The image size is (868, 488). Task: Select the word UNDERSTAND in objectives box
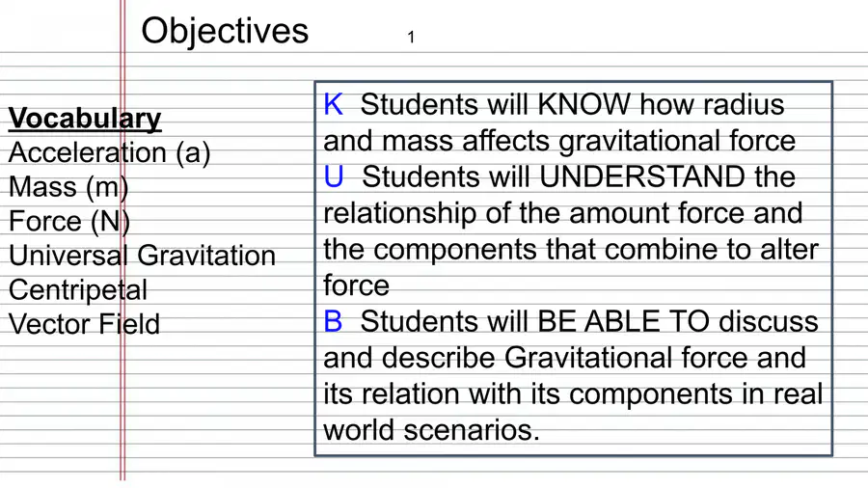[x=641, y=177]
